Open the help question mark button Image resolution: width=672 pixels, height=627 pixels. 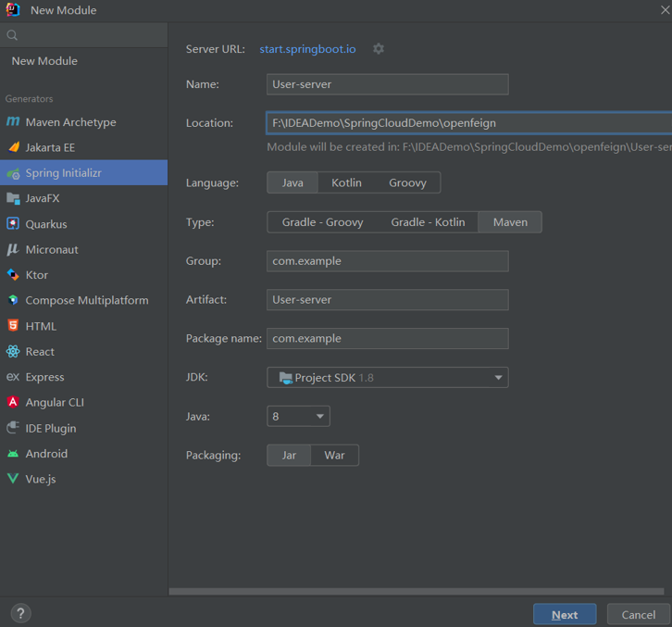[x=20, y=613]
